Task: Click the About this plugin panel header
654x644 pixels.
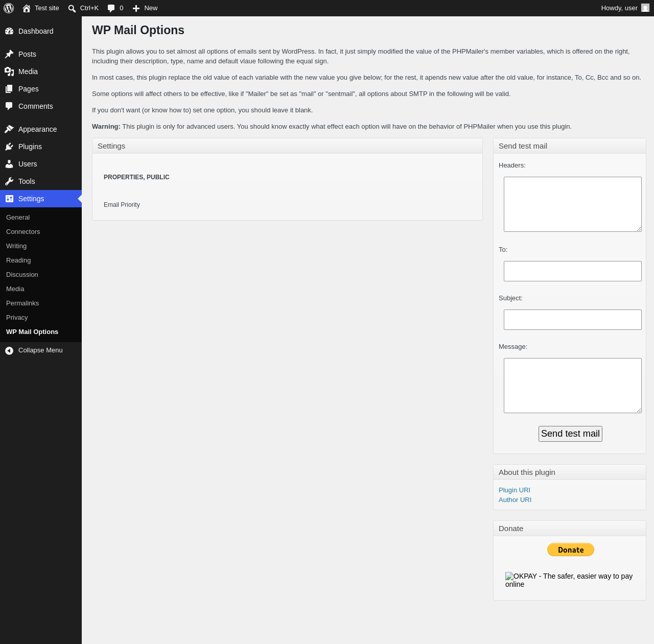Action: [x=570, y=472]
